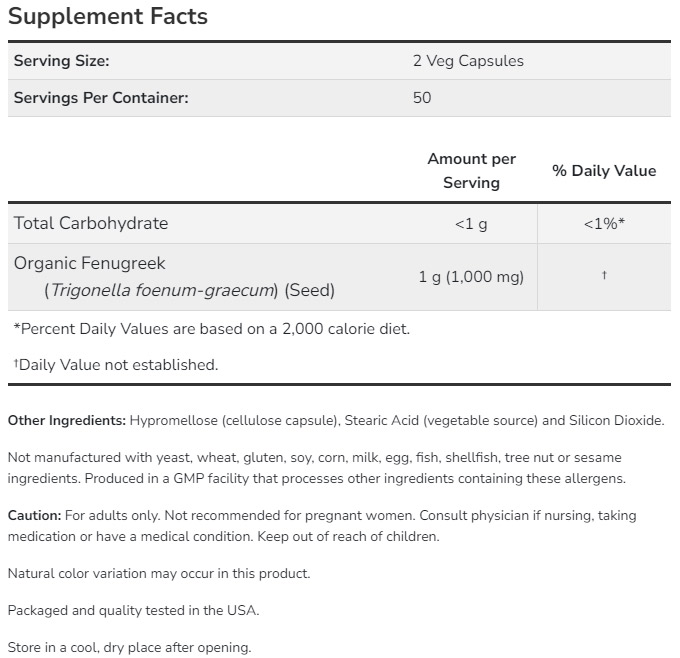
Task: Click the <1 g carbohydrate amount
Action: pos(471,224)
